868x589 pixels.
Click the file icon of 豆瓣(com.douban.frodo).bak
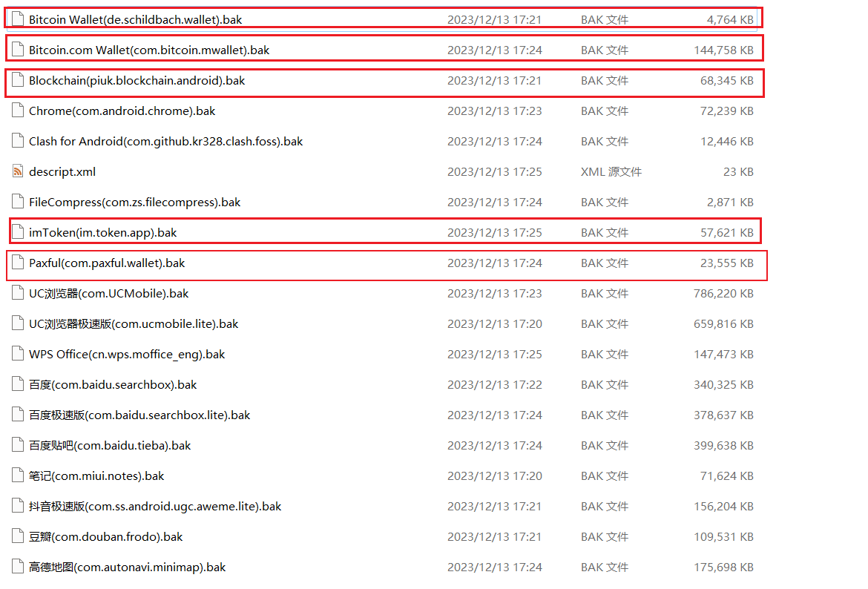(x=18, y=537)
